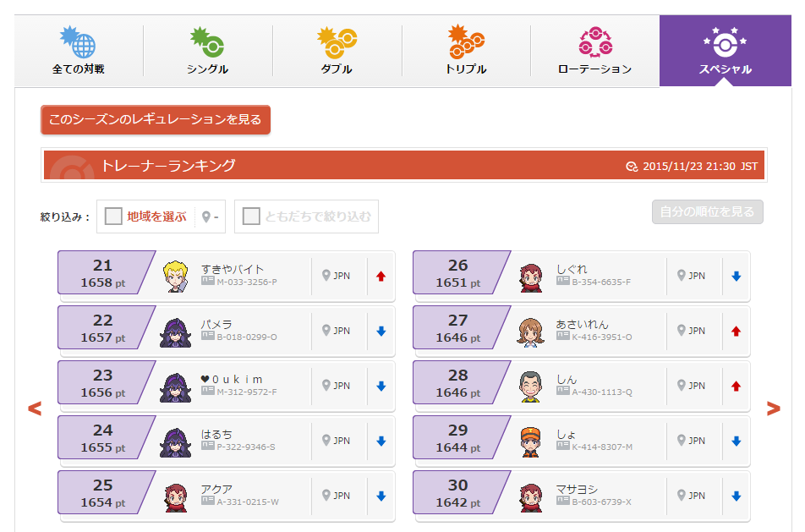
Task: Click the trainer name マサヨシ
Action: (x=577, y=490)
